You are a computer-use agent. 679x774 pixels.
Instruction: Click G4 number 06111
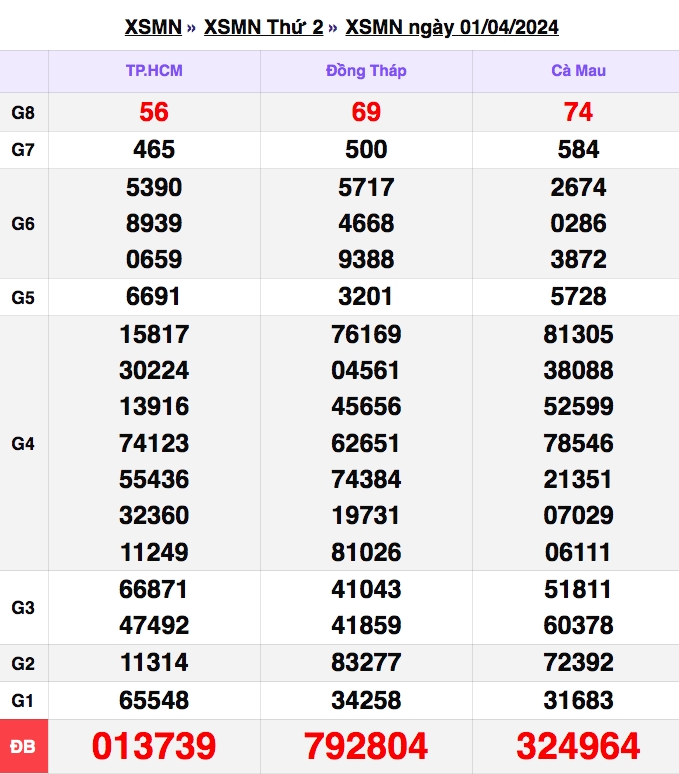[x=577, y=552]
